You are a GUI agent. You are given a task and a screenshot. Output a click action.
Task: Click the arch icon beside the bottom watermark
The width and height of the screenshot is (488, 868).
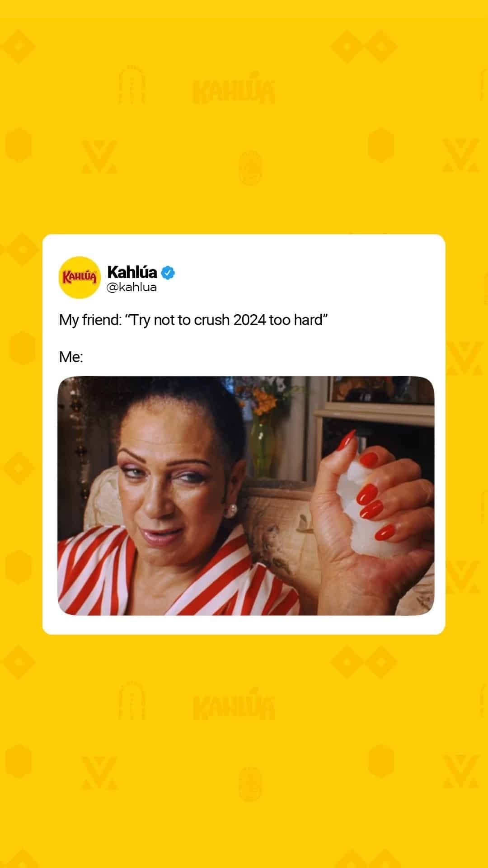(132, 700)
